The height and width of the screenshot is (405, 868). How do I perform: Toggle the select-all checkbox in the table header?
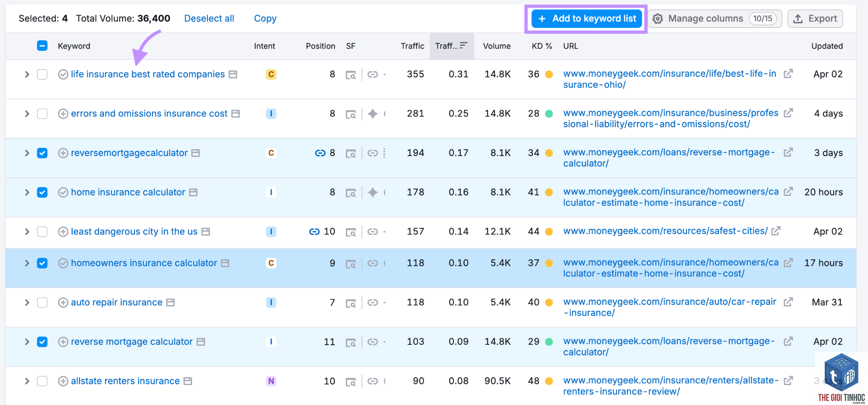pos(42,46)
